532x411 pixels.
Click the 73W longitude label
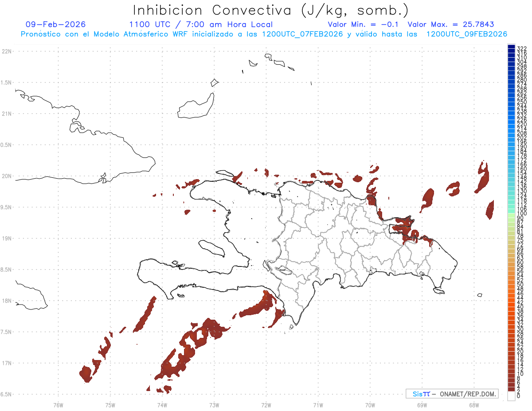[214, 405]
